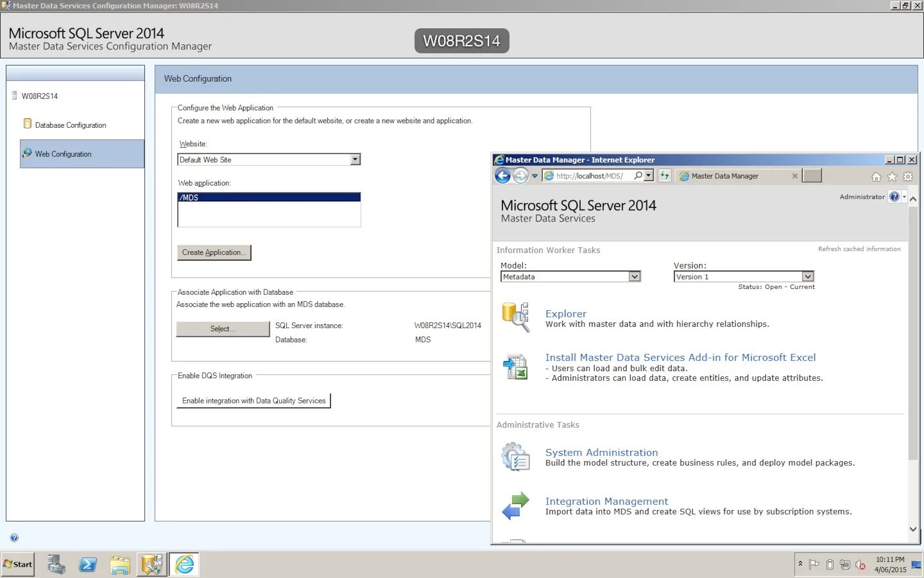The height and width of the screenshot is (578, 924).
Task: Open the Version dropdown showing Version 1
Action: point(744,277)
